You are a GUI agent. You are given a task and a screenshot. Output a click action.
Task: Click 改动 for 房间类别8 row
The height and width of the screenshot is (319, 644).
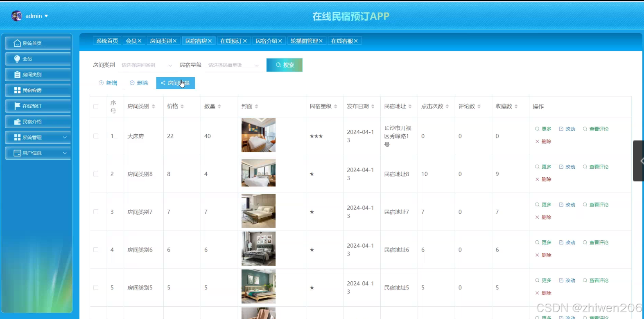point(567,167)
